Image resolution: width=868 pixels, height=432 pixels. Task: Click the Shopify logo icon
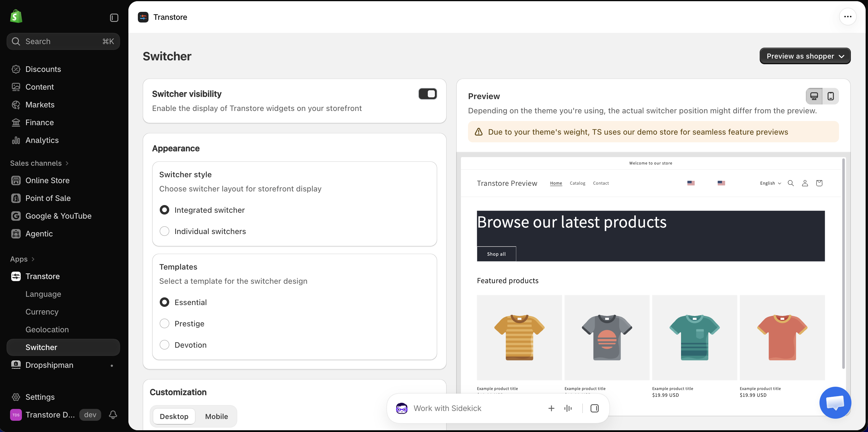click(x=16, y=17)
